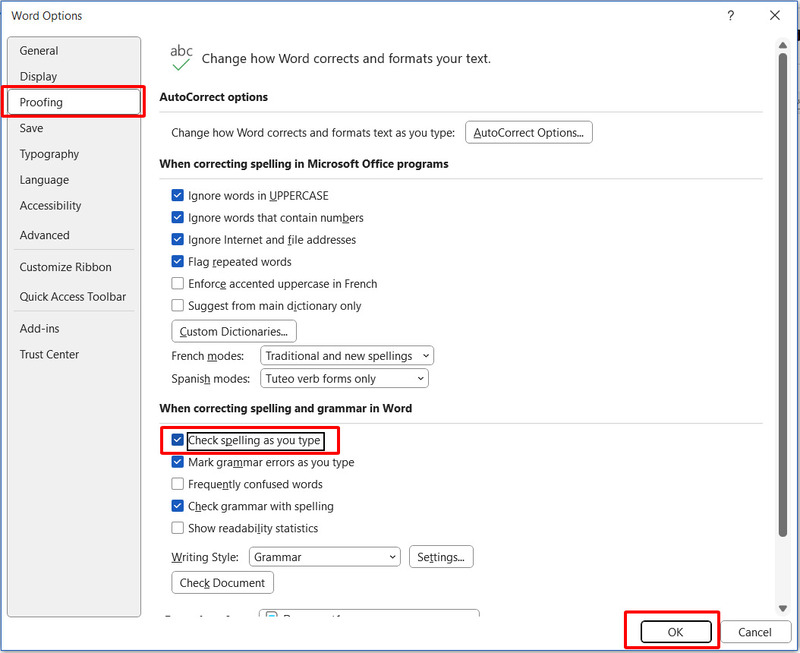
Task: Enable Suggest from main dictionary only
Action: 178,306
